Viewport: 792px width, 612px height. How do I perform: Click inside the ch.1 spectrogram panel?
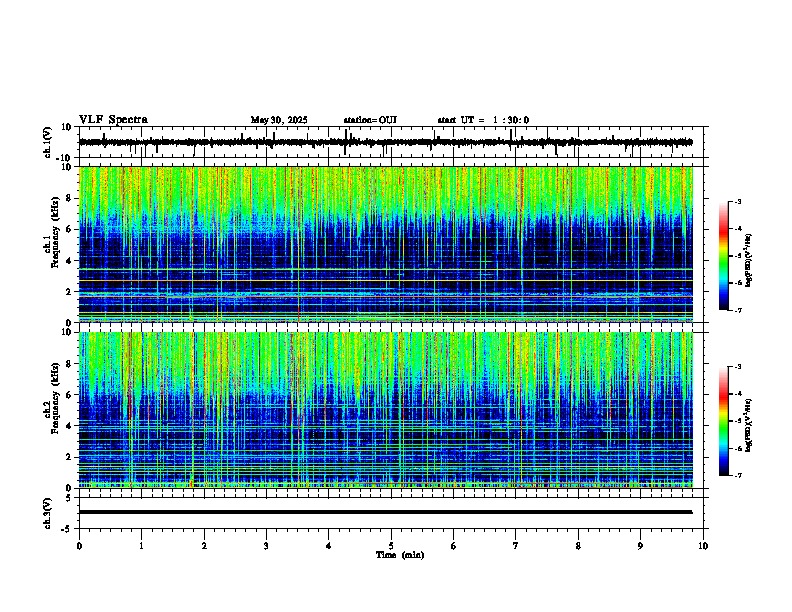[x=386, y=244]
